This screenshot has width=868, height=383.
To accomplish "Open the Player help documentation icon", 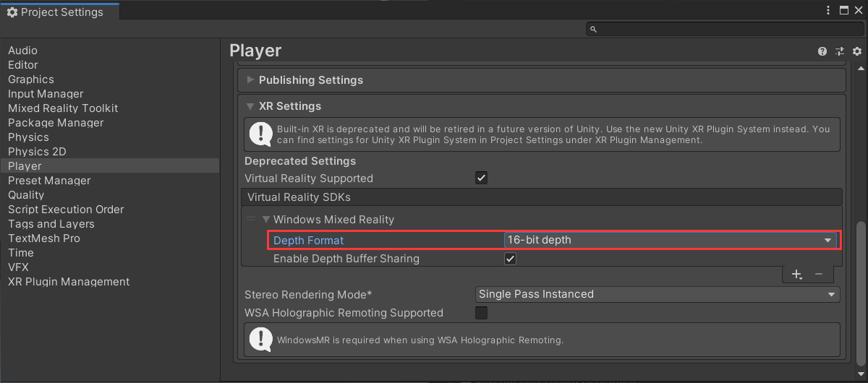I will [822, 51].
